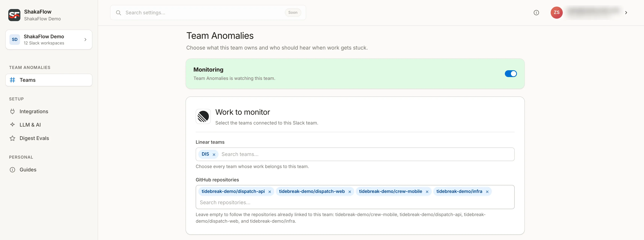
Task: Click the DIS chip label
Action: pos(205,154)
